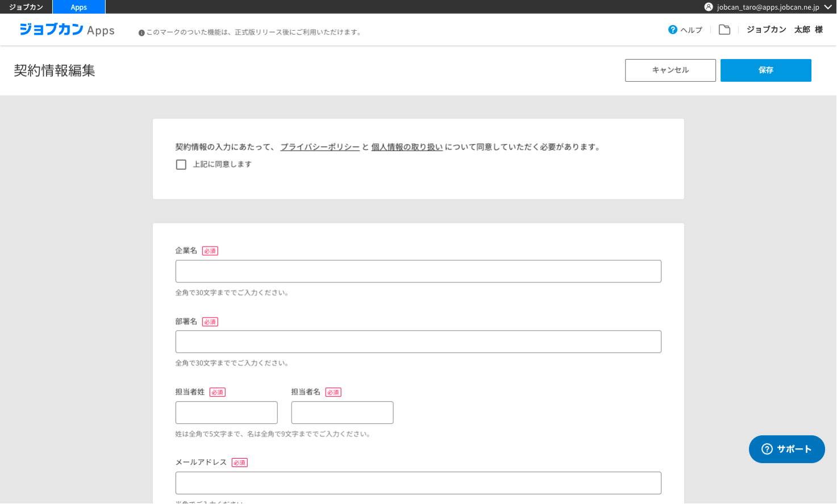Select the 担当者姓 input box
Screen dimensions: 837x504
pos(226,413)
